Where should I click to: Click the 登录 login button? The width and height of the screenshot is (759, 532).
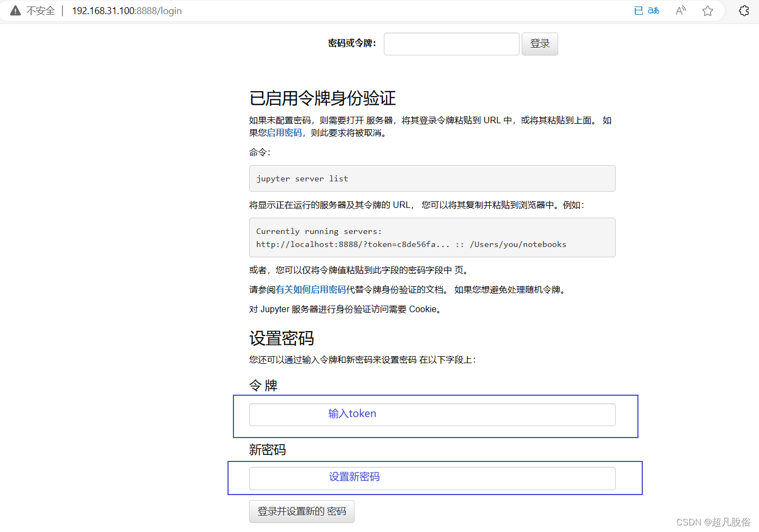[x=540, y=44]
